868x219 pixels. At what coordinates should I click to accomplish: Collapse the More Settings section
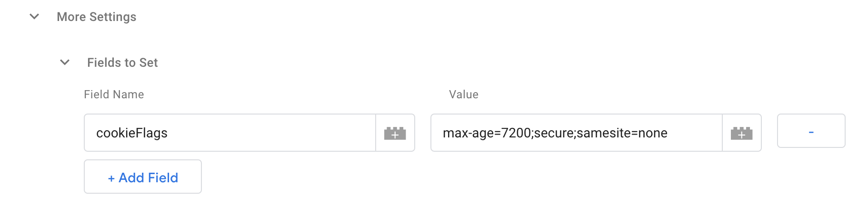[34, 17]
